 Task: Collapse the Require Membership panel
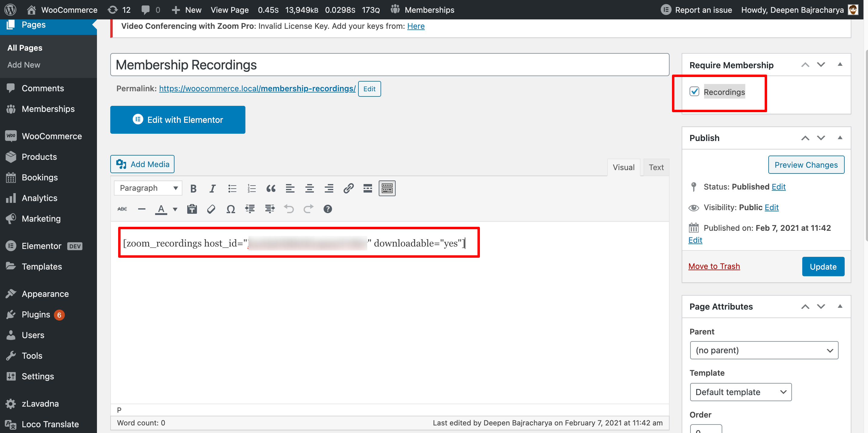pyautogui.click(x=840, y=65)
